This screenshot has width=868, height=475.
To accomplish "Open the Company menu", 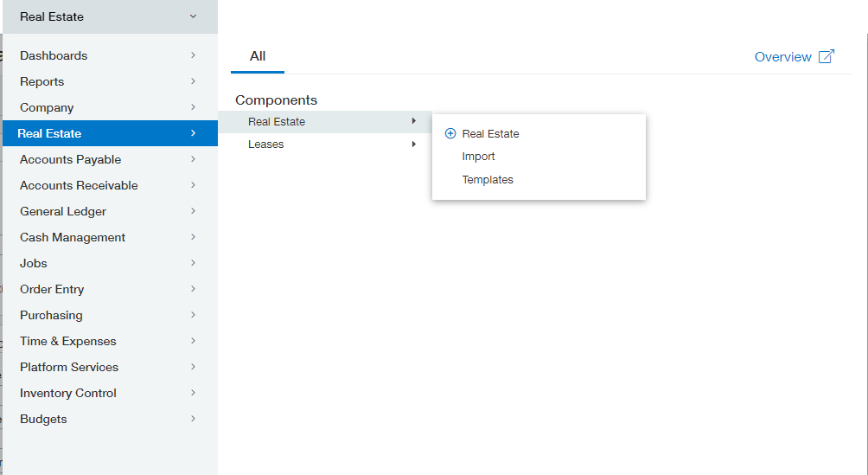I will [110, 107].
